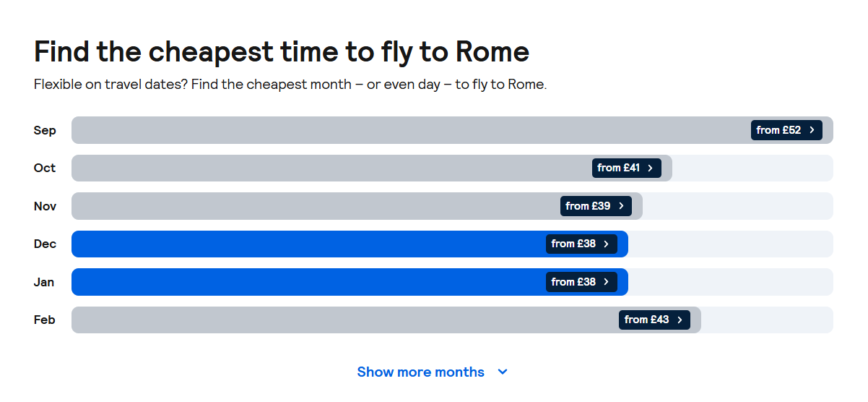Select the 'from £52' September price button
Image resolution: width=868 pixels, height=402 pixels.
(x=786, y=130)
